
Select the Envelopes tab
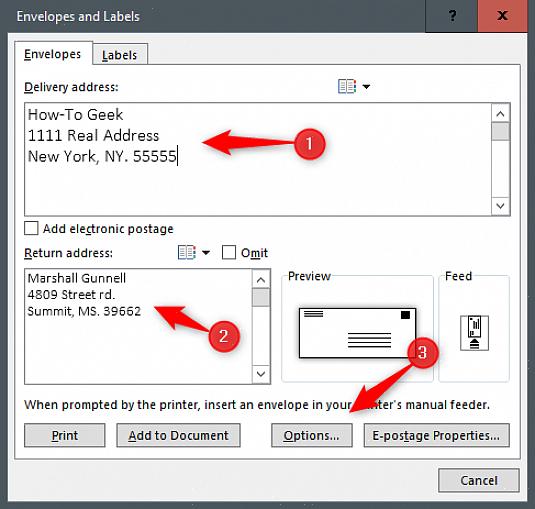(53, 54)
